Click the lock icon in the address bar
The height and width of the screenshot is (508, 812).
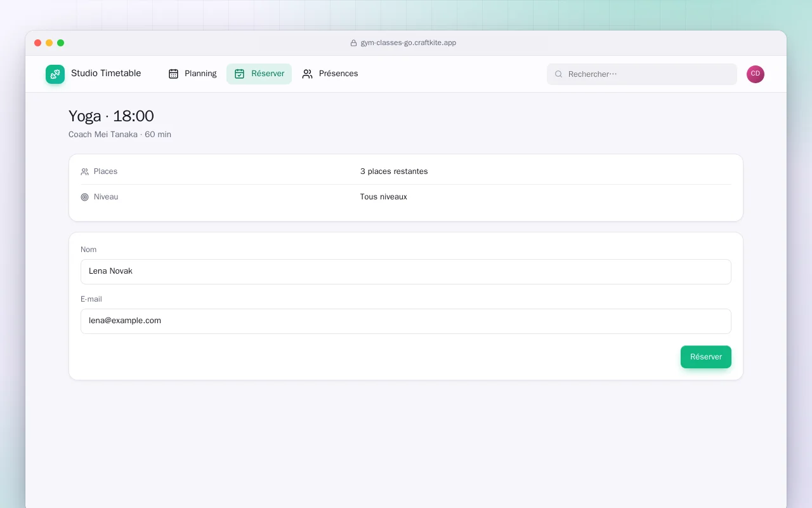[x=354, y=43]
